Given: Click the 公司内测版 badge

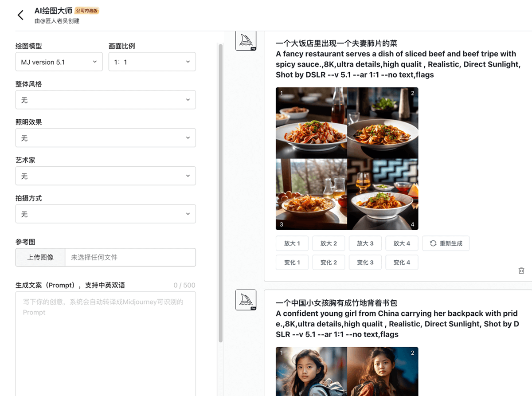Looking at the screenshot, I should (86, 11).
